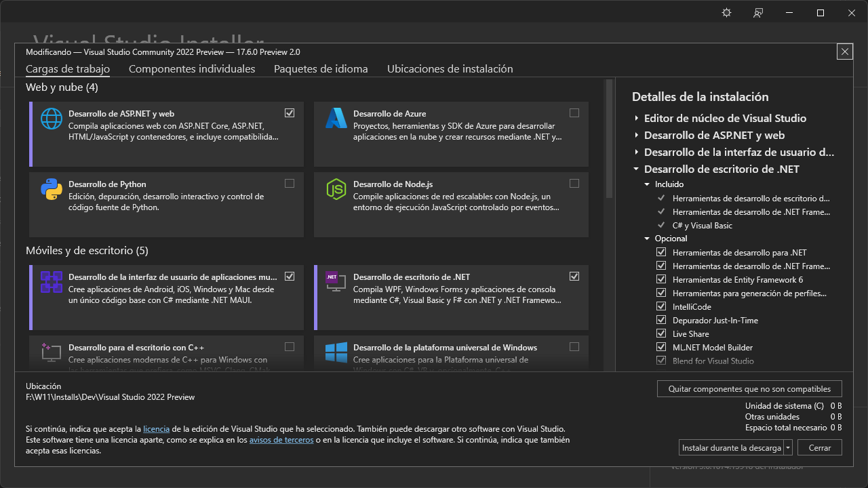
Task: Uncheck the Live Share component
Action: pos(661,333)
